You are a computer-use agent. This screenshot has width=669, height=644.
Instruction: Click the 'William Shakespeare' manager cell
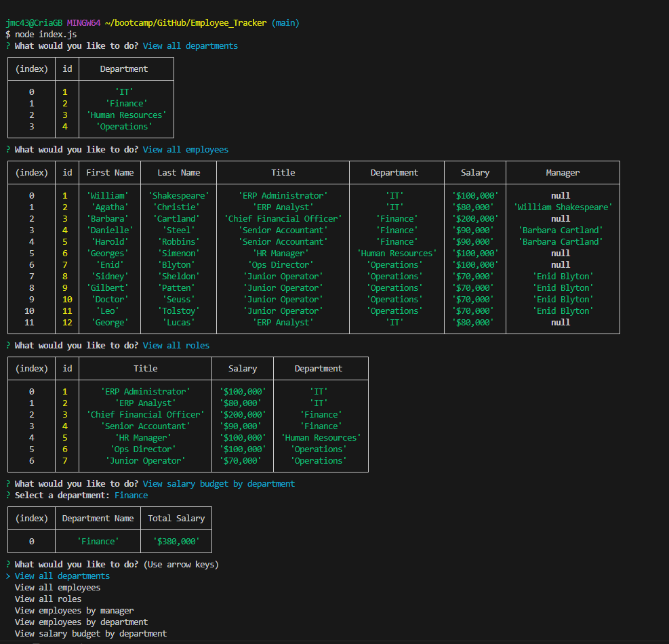[563, 207]
